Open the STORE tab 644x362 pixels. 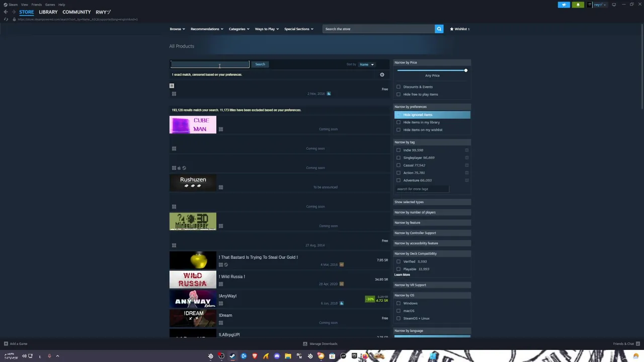(x=27, y=12)
